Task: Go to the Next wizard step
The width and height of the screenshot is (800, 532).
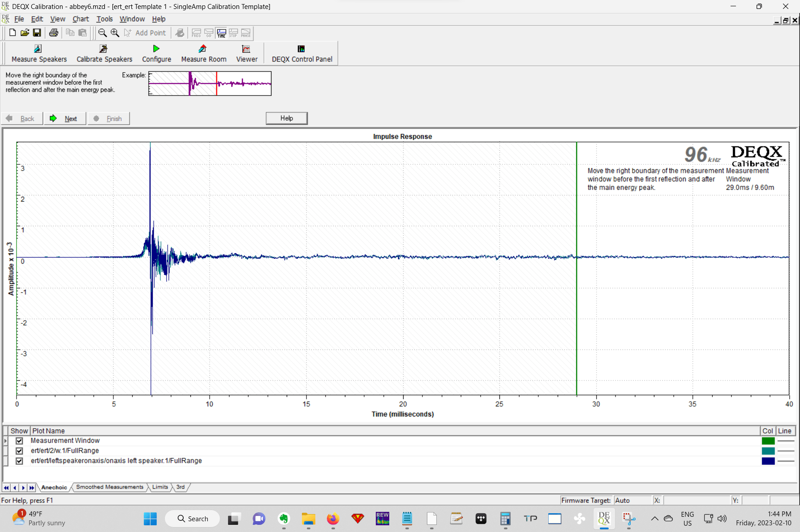Action: click(65, 118)
